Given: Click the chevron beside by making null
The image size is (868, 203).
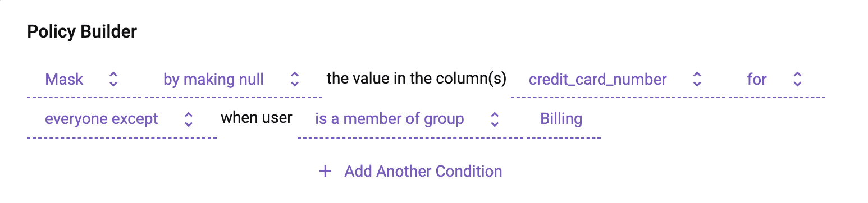Looking at the screenshot, I should pos(294,79).
